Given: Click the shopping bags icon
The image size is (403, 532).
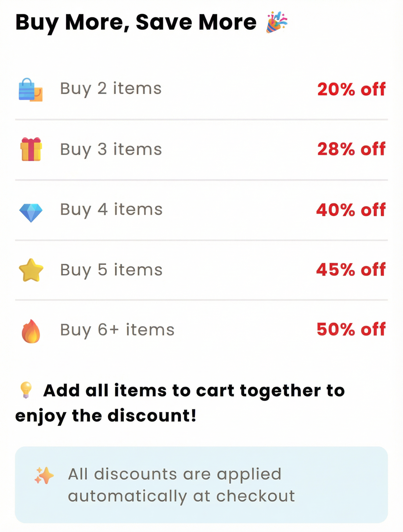Looking at the screenshot, I should [x=31, y=90].
